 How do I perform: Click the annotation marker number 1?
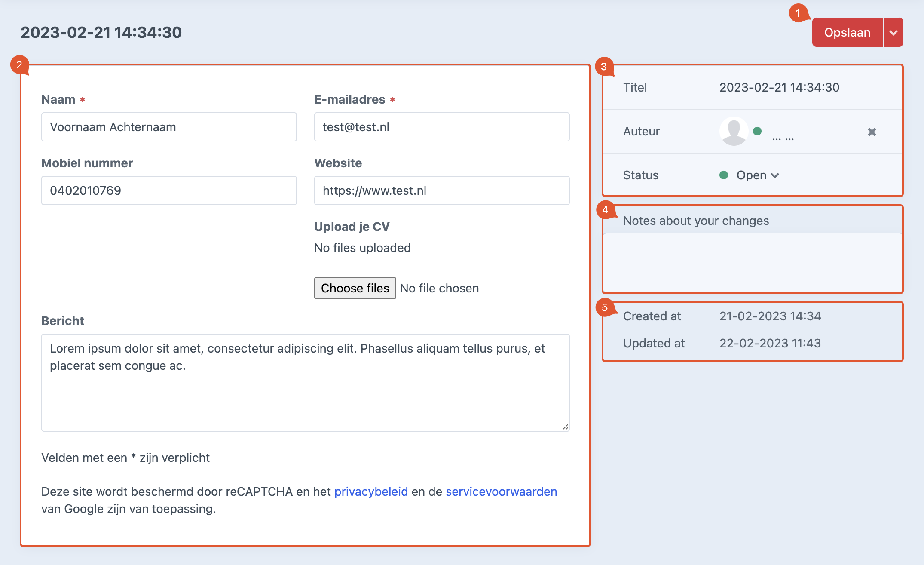[798, 13]
